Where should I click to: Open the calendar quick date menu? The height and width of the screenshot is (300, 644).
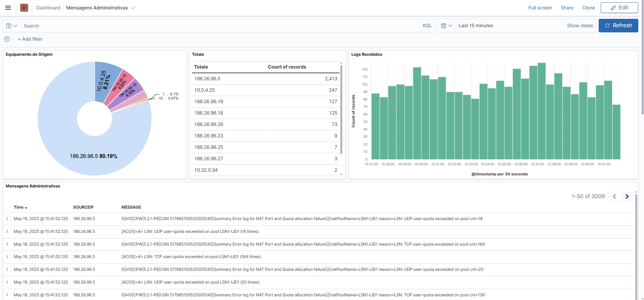tap(447, 26)
